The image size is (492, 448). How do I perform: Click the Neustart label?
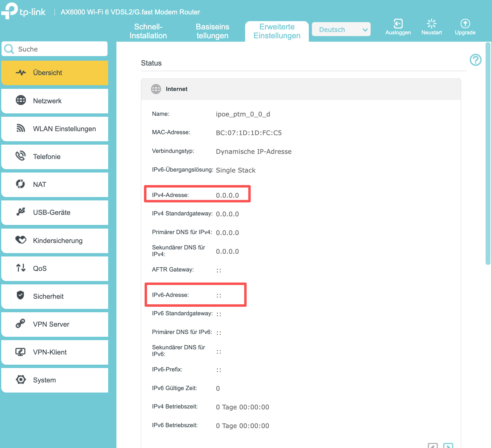pyautogui.click(x=432, y=32)
